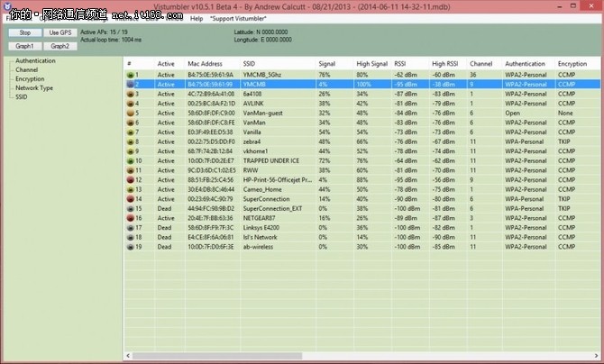Click 'Actual loop time: 1004 ms' text

click(x=111, y=40)
